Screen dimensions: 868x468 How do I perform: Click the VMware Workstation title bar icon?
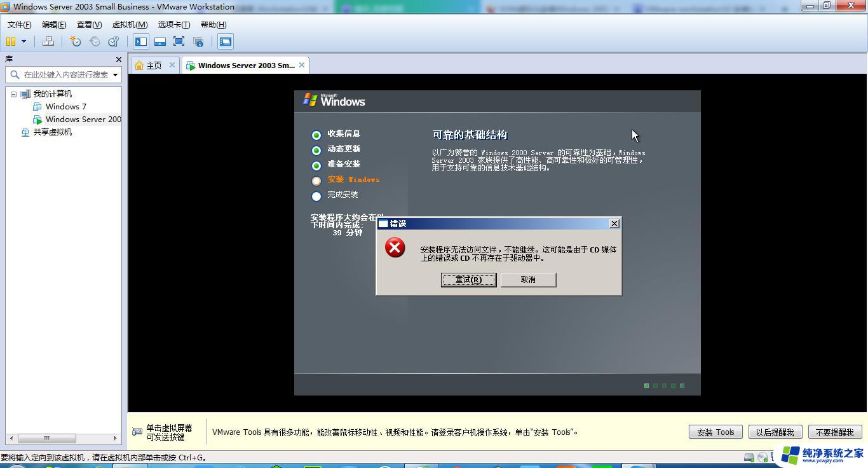pos(6,6)
